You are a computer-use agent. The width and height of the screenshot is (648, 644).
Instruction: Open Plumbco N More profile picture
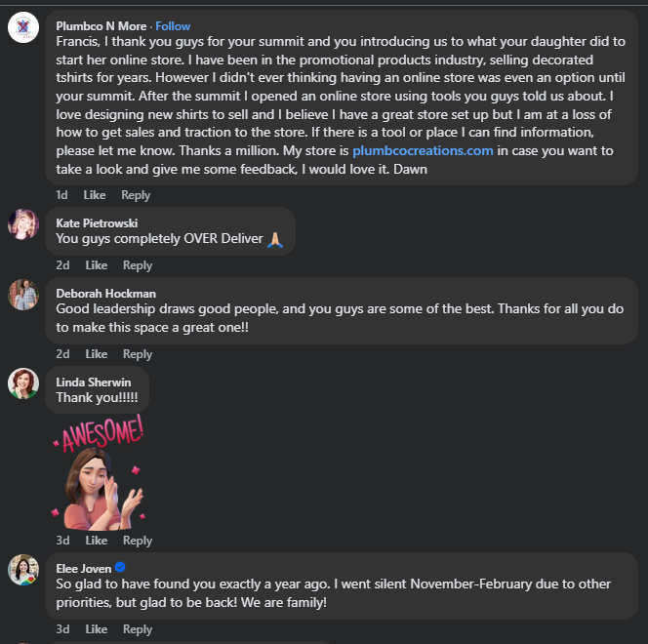(23, 27)
